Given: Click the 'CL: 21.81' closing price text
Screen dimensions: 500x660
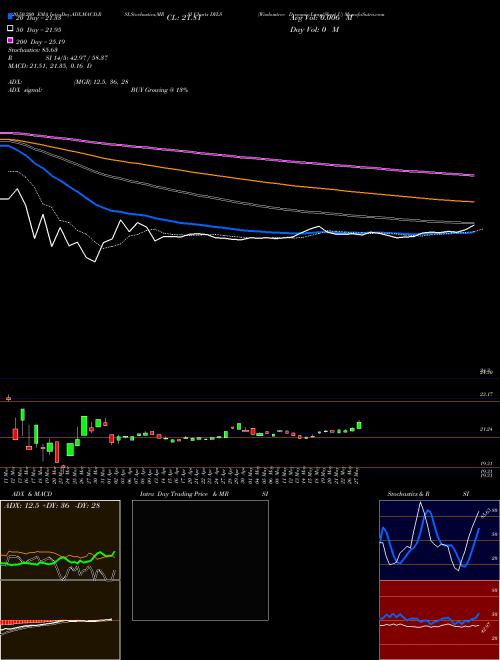Looking at the screenshot, I should point(184,18).
